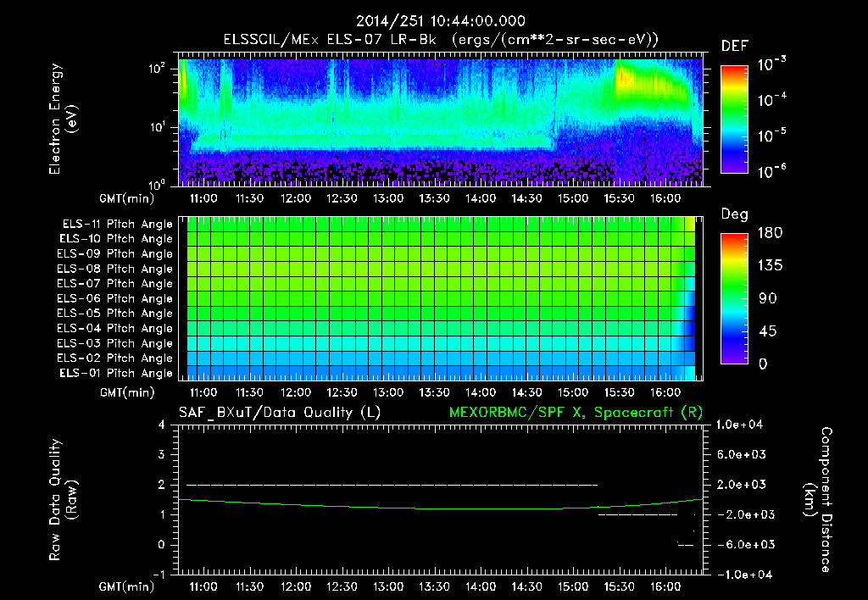Click the dashed data quality line at level 2
The image size is (868, 600).
[x=392, y=485]
